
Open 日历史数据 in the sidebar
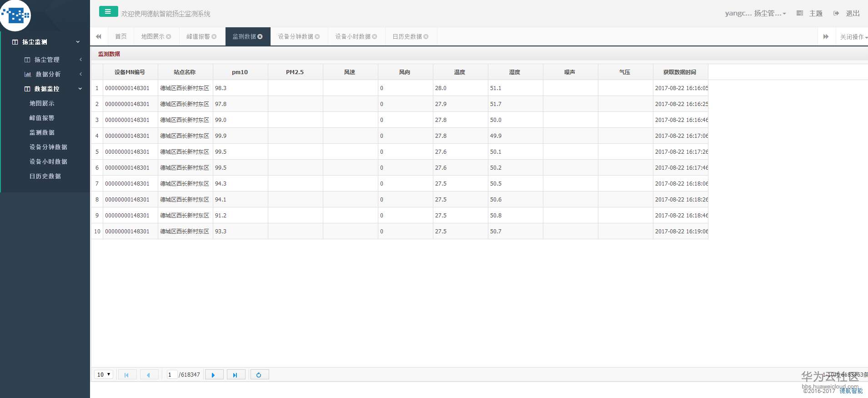[x=45, y=176]
